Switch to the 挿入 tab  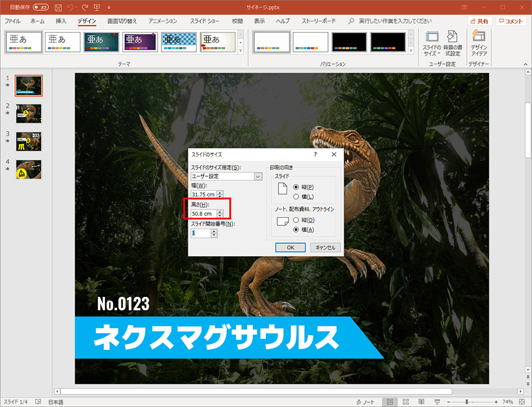point(61,21)
